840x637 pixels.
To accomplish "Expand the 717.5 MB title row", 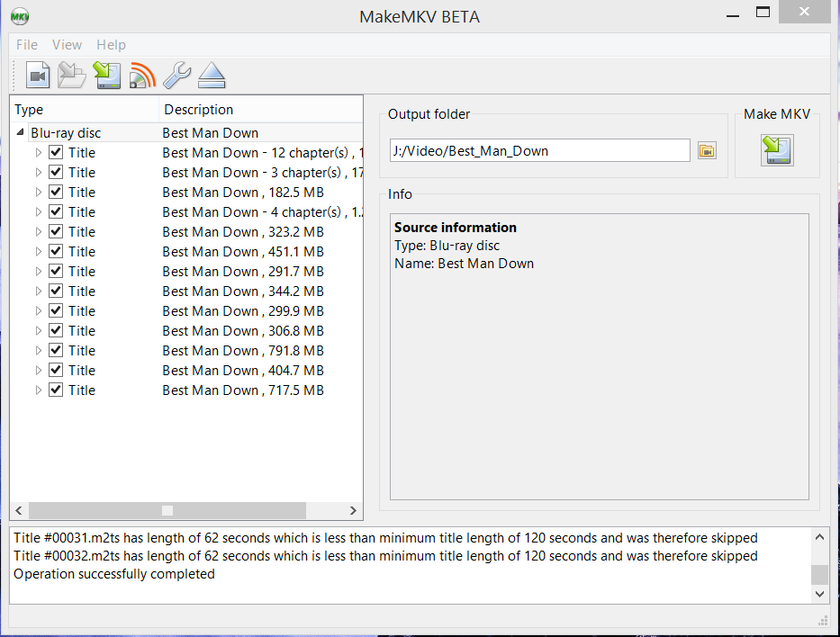I will [38, 390].
